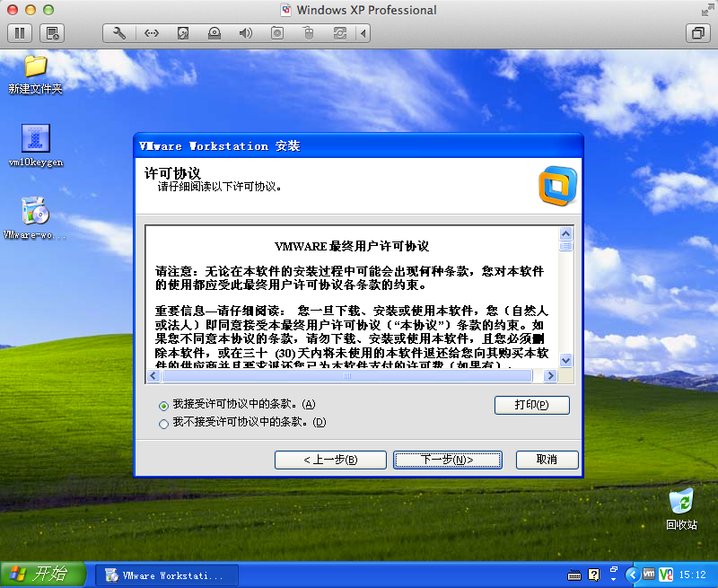
Task: Click the sound speaker icon in toolbar
Action: pos(246,33)
